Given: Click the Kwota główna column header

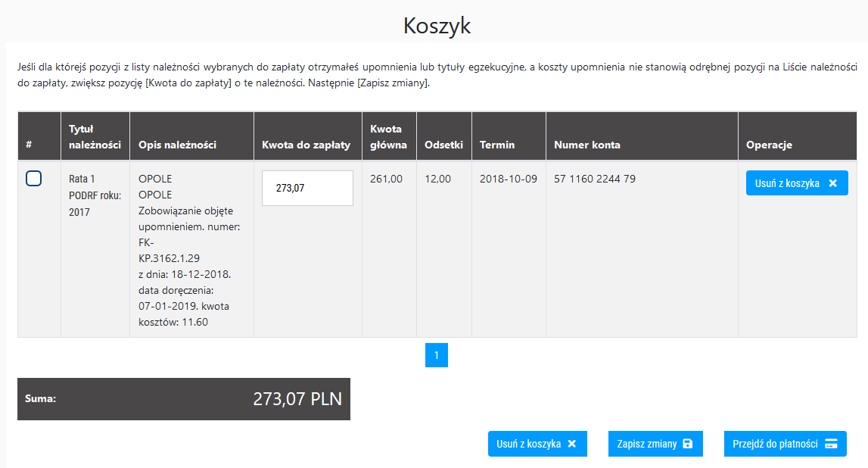Looking at the screenshot, I should click(389, 137).
